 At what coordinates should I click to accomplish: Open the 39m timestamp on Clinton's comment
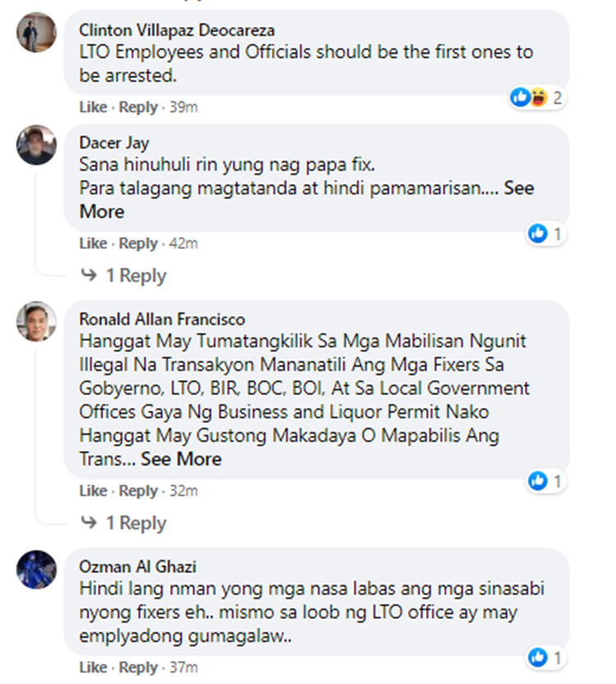pyautogui.click(x=183, y=107)
